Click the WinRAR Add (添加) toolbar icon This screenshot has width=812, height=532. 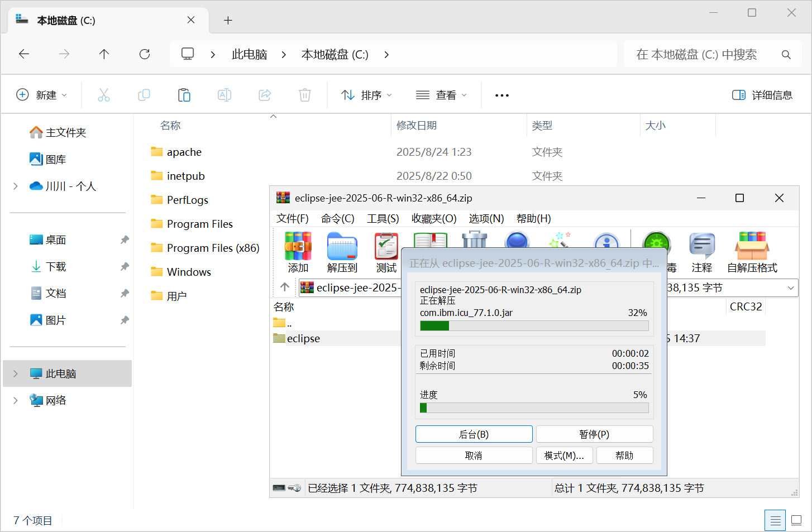click(x=298, y=246)
